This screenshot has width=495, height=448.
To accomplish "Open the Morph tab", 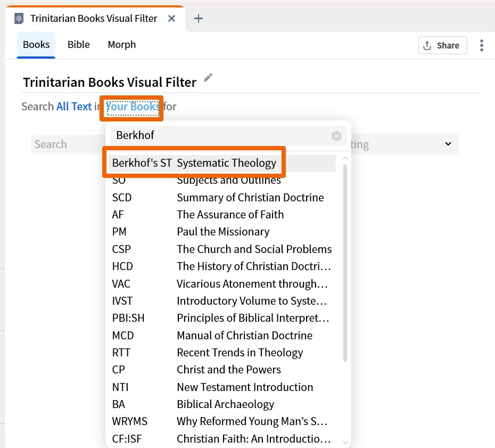I will tap(121, 45).
